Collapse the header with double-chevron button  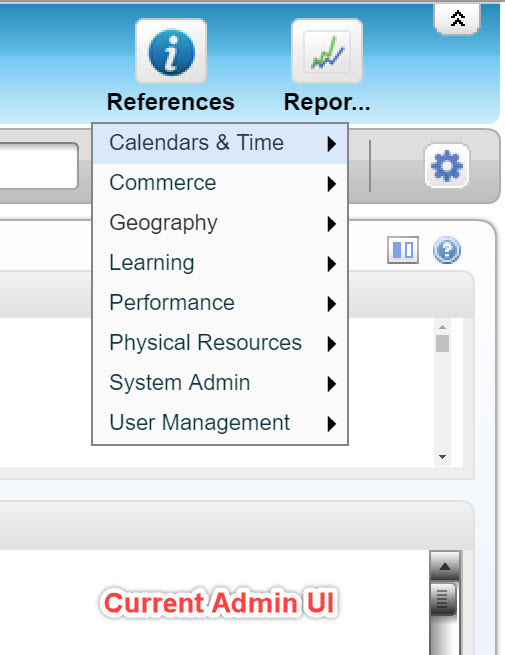(457, 18)
